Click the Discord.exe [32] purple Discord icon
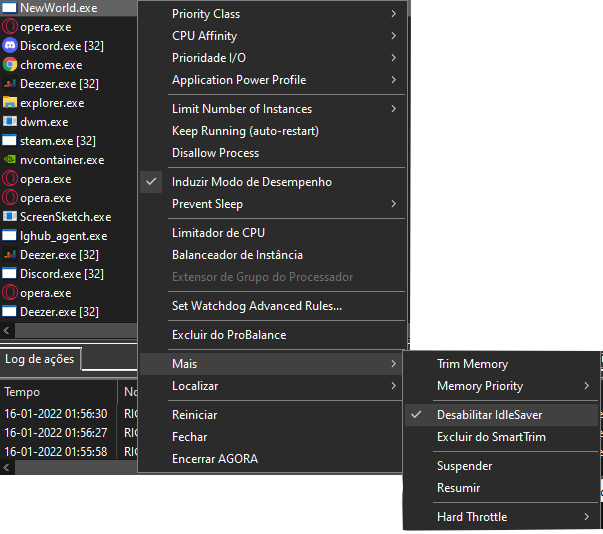Viewport: 603px width, 534px height. click(x=9, y=46)
